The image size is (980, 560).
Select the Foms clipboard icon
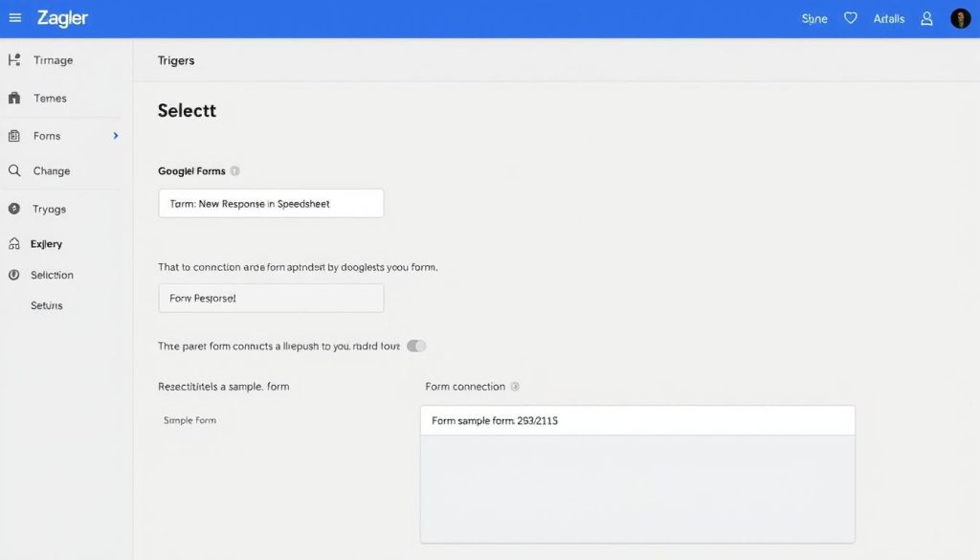(x=14, y=136)
